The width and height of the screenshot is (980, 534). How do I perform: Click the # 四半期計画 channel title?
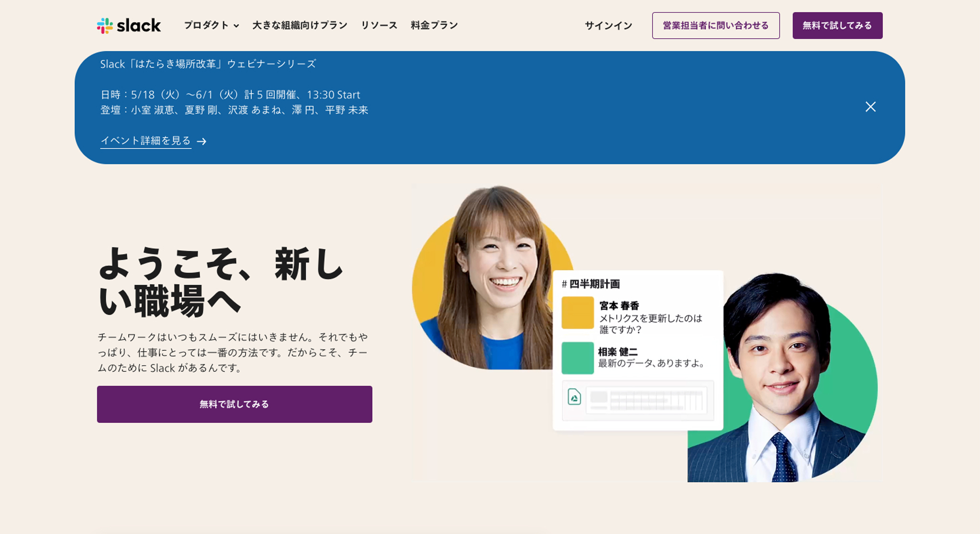(590, 284)
